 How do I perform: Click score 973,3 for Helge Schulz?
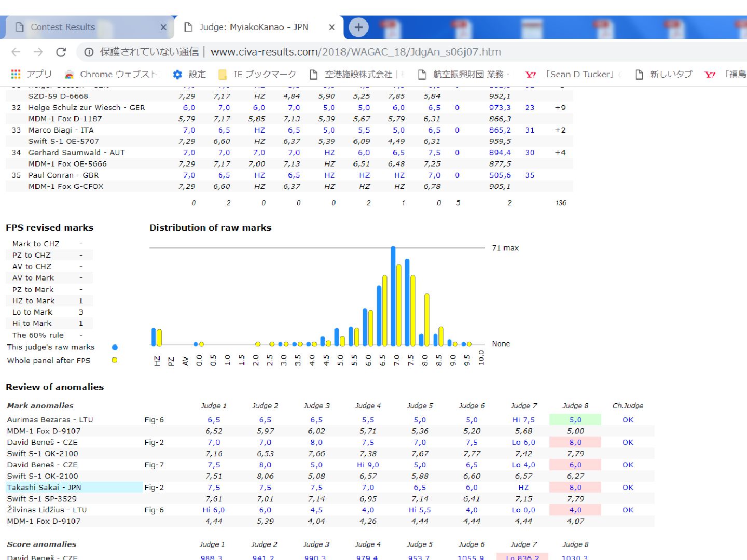(500, 107)
